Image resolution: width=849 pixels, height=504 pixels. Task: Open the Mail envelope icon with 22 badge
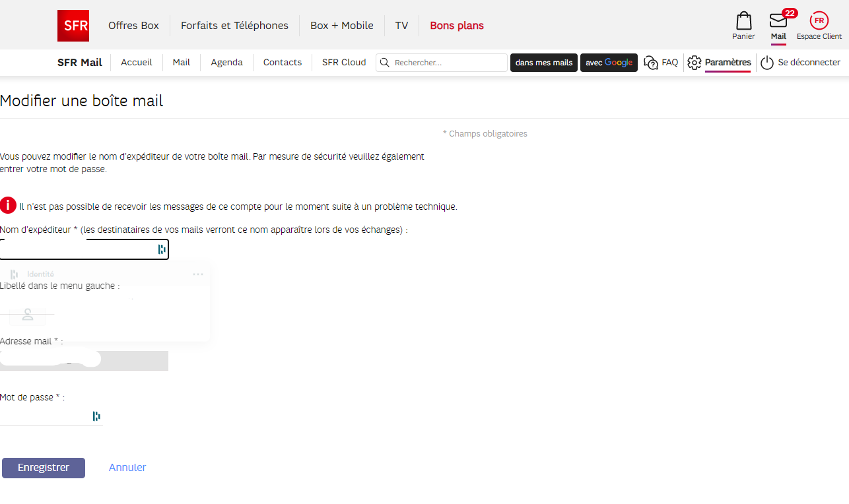778,21
